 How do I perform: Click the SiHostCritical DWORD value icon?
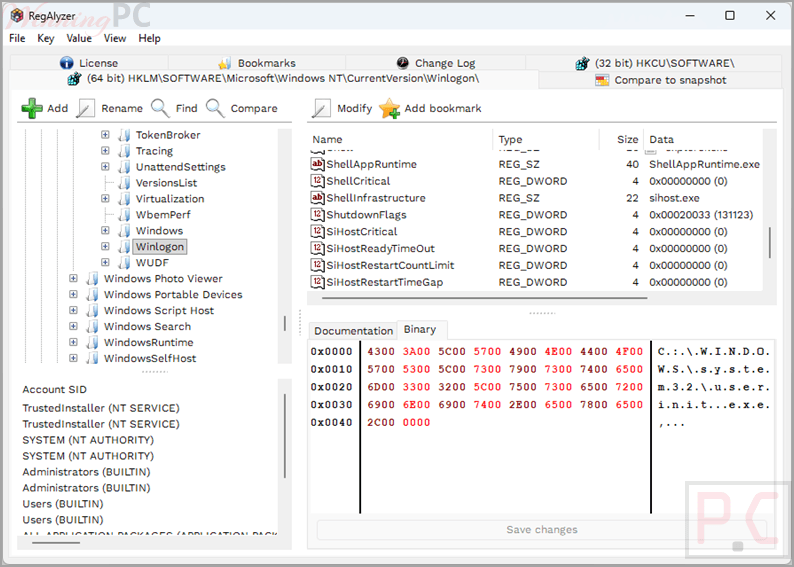coord(317,231)
